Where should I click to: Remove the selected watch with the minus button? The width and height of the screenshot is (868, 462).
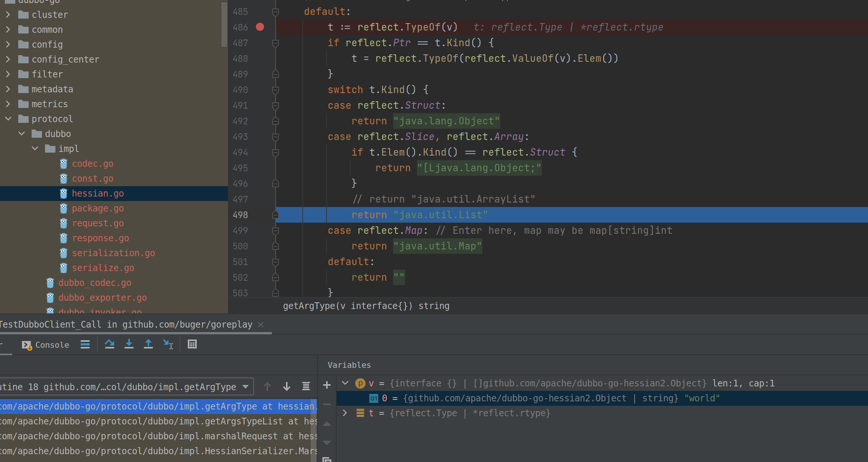(327, 404)
